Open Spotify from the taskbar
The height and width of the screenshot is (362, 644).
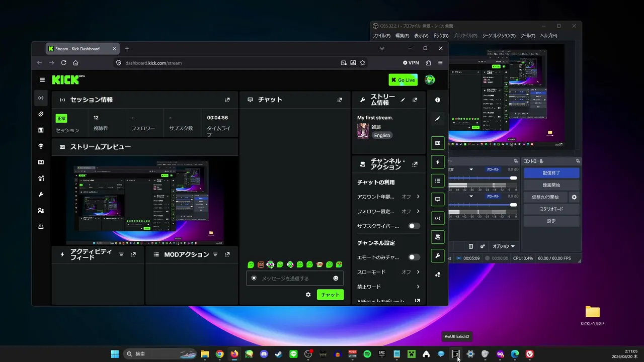(x=367, y=354)
